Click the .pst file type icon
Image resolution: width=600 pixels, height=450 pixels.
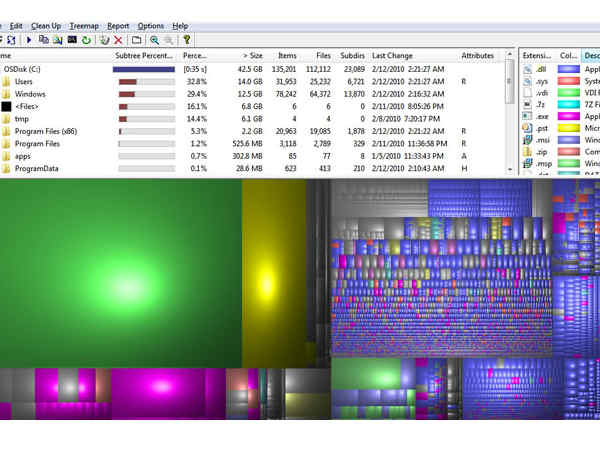[528, 128]
